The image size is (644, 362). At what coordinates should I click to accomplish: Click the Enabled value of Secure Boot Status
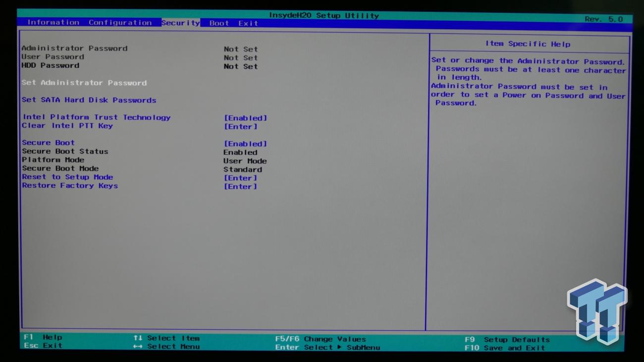pyautogui.click(x=240, y=153)
